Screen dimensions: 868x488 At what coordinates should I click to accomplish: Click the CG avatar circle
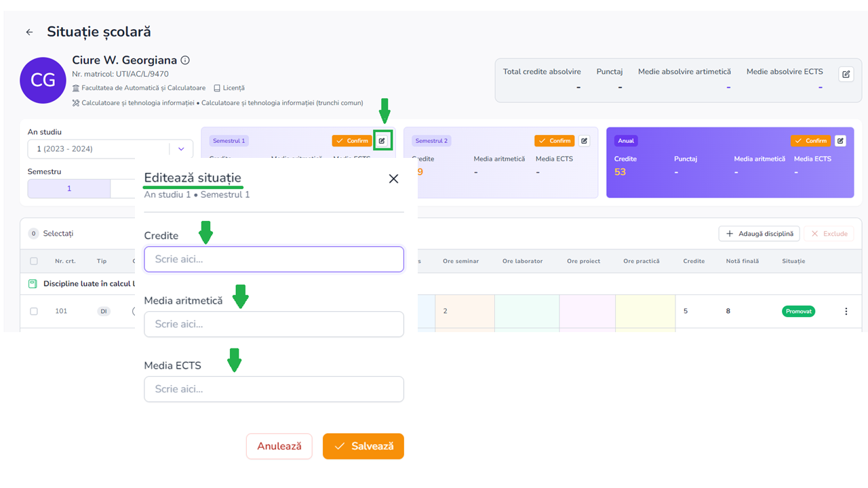point(43,80)
